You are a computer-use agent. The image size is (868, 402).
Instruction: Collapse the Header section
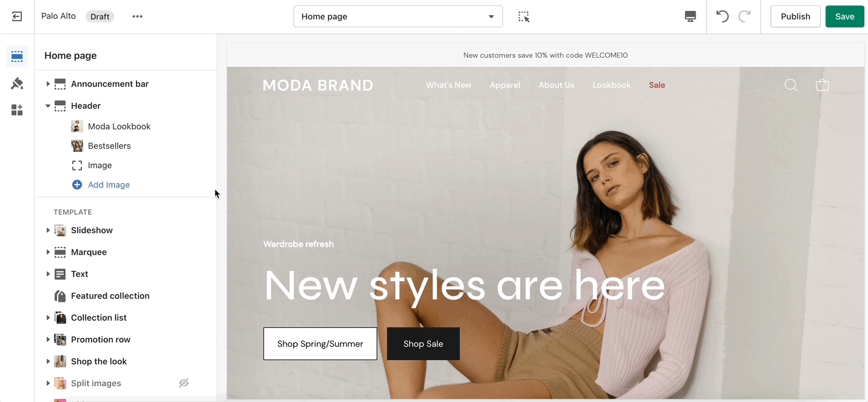pyautogui.click(x=48, y=106)
